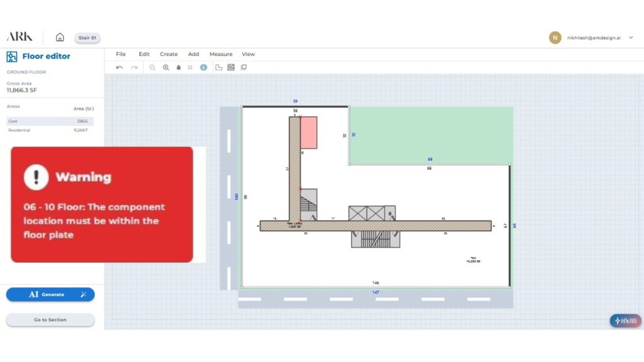Click the fit-to-screen icon
Screen dimensions: 644x362
point(191,67)
